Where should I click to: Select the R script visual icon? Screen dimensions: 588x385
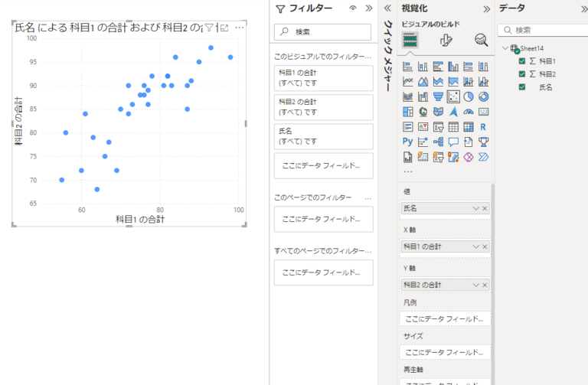coord(483,126)
